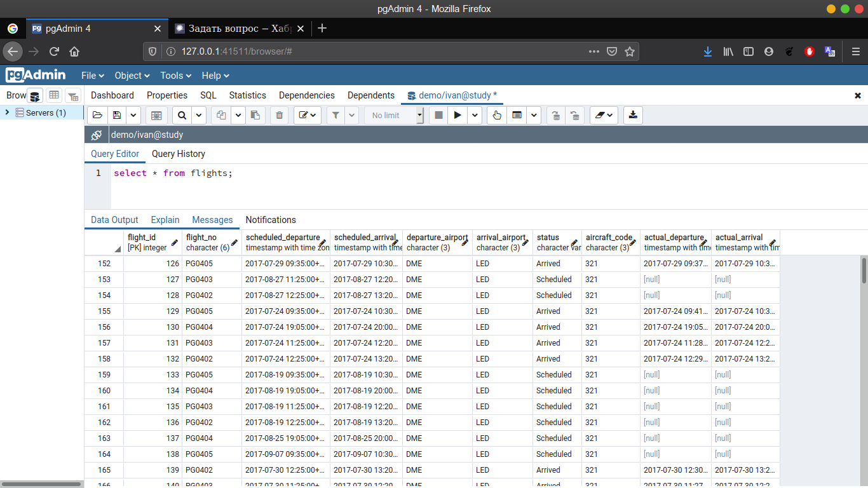Click the flight_id column header
Viewport: 868px width, 488px height.
(153, 243)
